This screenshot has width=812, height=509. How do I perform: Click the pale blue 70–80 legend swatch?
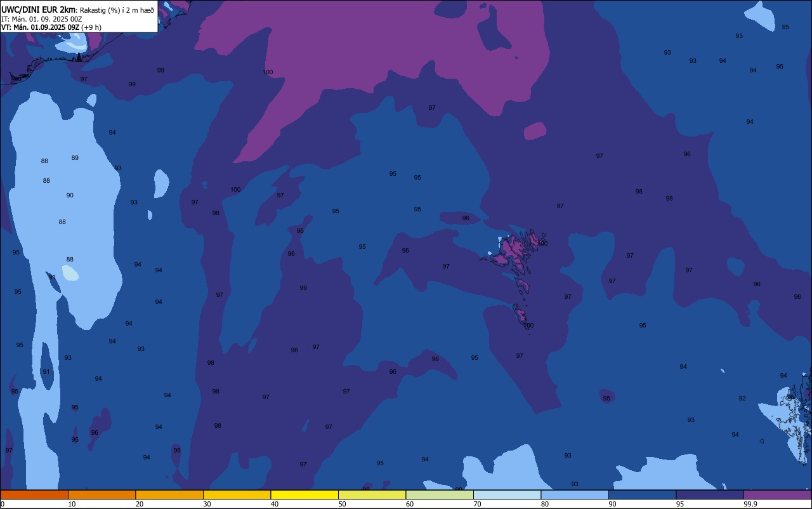(507, 494)
